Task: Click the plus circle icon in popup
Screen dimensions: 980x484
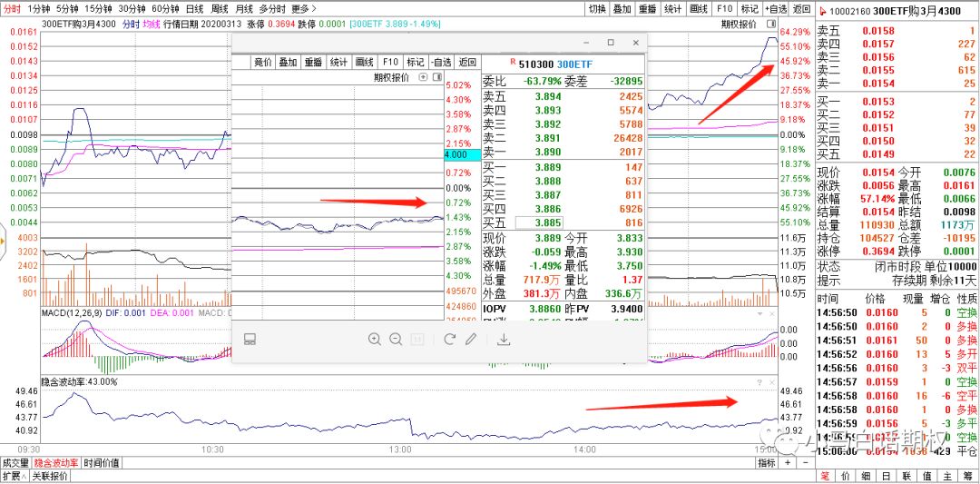Action: (423, 77)
